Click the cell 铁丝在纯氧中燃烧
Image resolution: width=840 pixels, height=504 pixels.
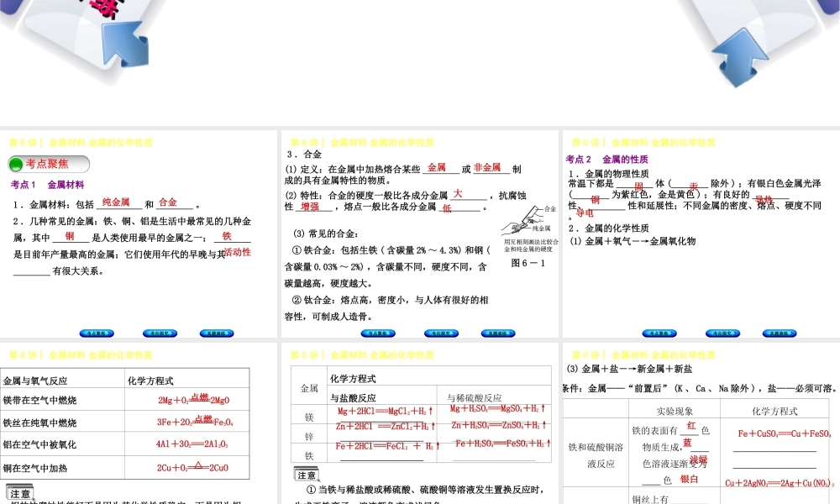39,423
